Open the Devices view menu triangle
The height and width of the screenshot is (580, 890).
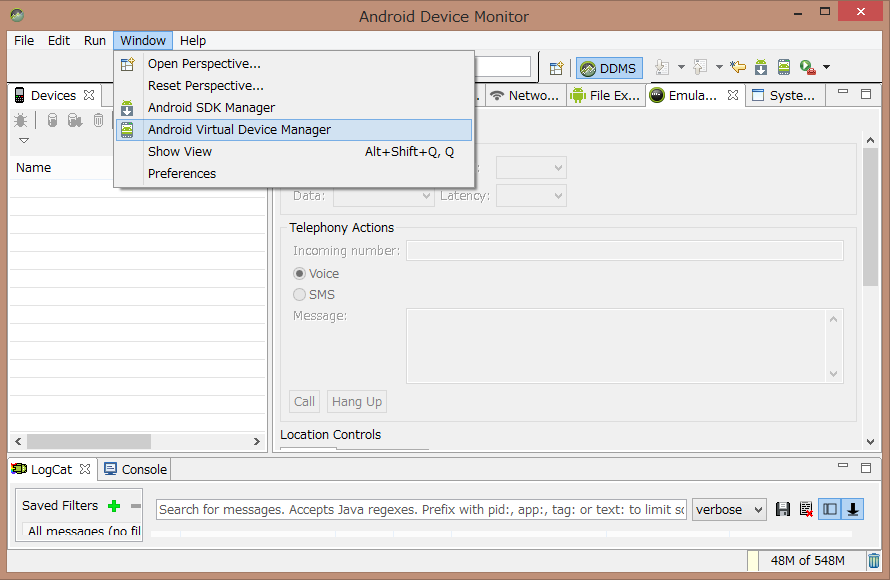tap(24, 140)
